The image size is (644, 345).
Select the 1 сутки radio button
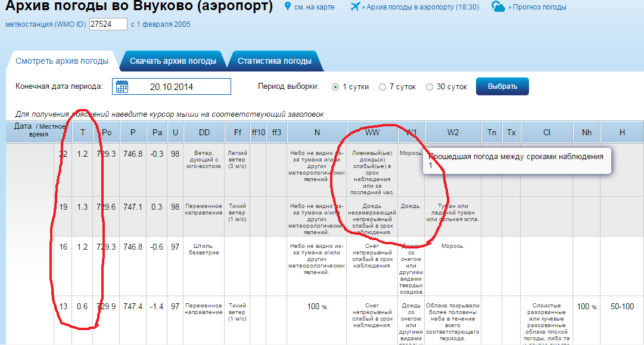pos(335,87)
